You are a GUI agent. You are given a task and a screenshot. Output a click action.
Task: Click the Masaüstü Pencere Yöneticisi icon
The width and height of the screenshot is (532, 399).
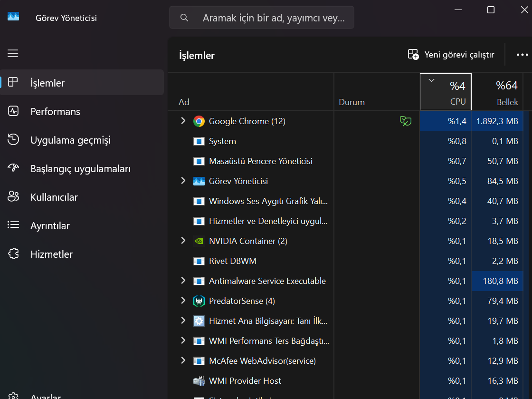pos(199,161)
